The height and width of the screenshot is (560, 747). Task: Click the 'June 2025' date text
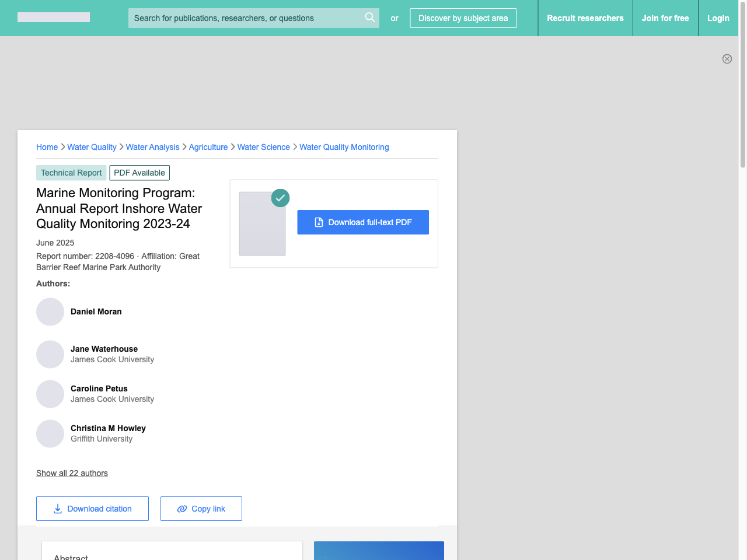pyautogui.click(x=55, y=243)
